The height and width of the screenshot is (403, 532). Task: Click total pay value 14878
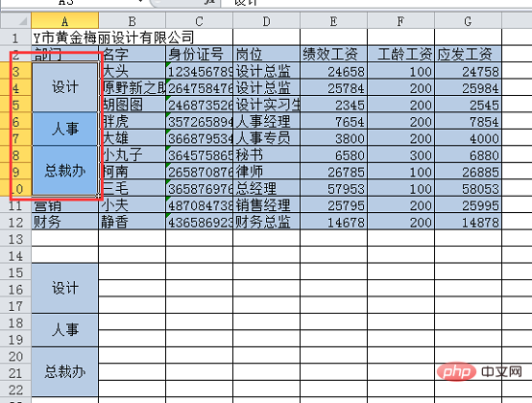click(468, 223)
